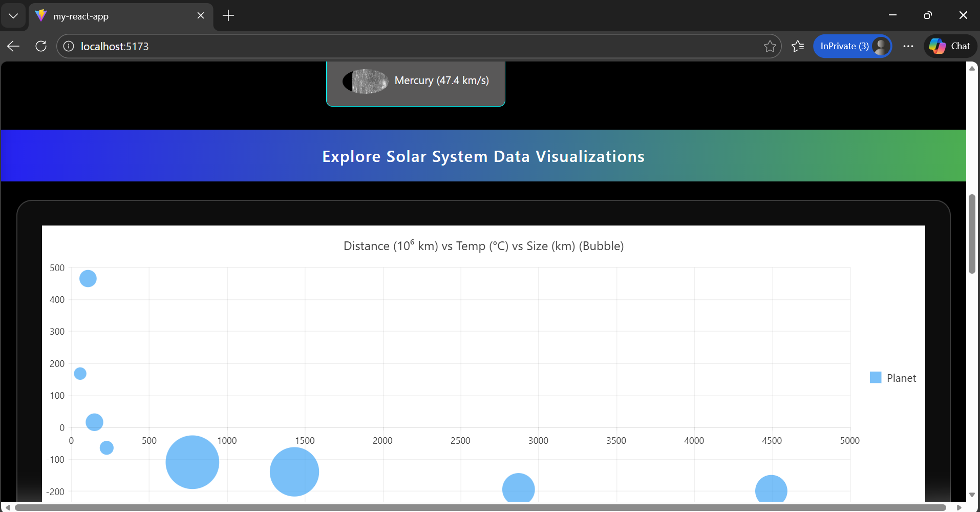Toggle the Planet legend color box
980x512 pixels.
click(x=876, y=378)
